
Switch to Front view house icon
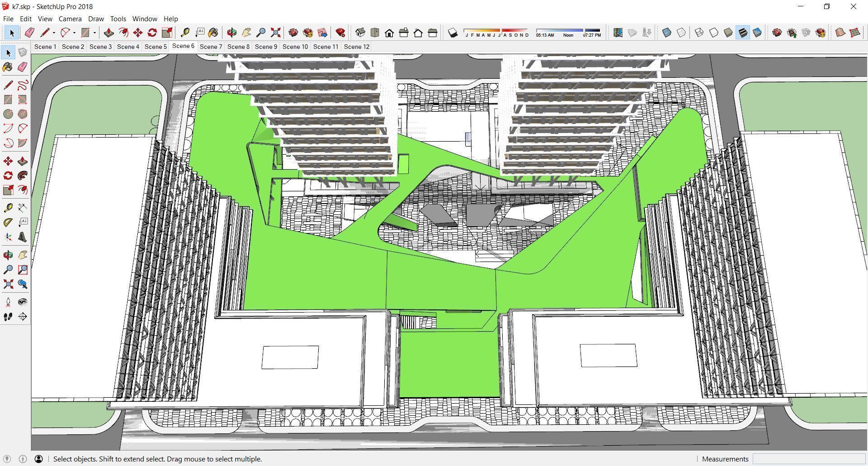pos(389,33)
